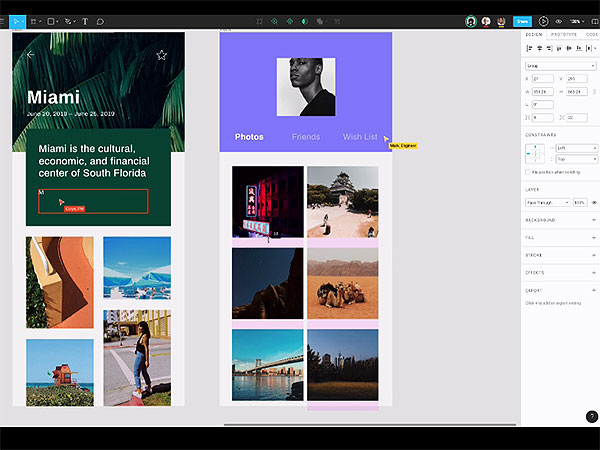Viewport: 600px width, 450px height.
Task: Click the back arrow on Miami screen
Action: [31, 55]
